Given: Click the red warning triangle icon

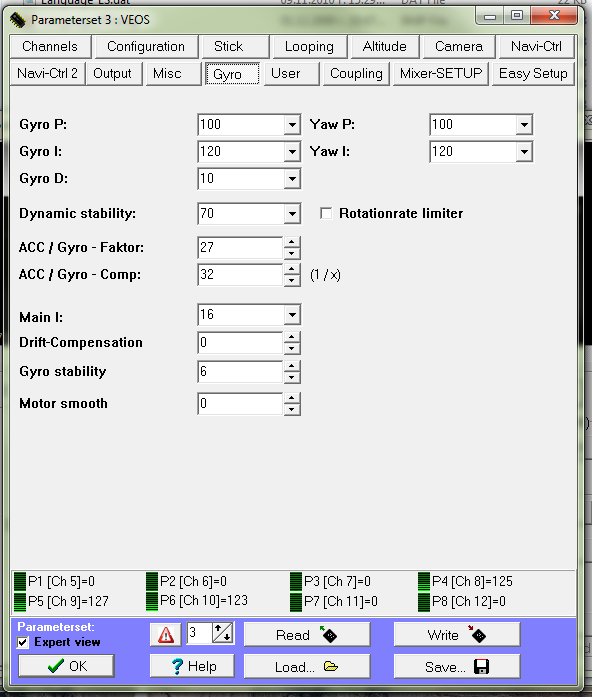Looking at the screenshot, I should (166, 634).
